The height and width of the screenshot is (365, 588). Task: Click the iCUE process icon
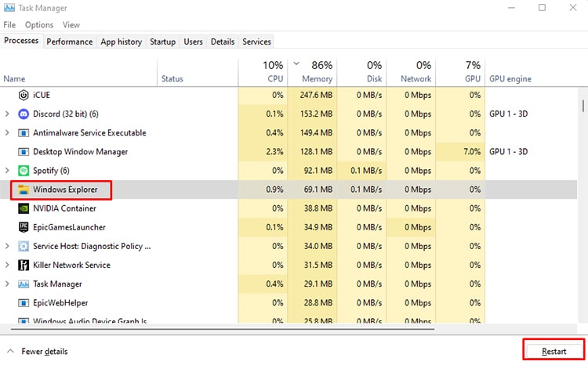24,96
